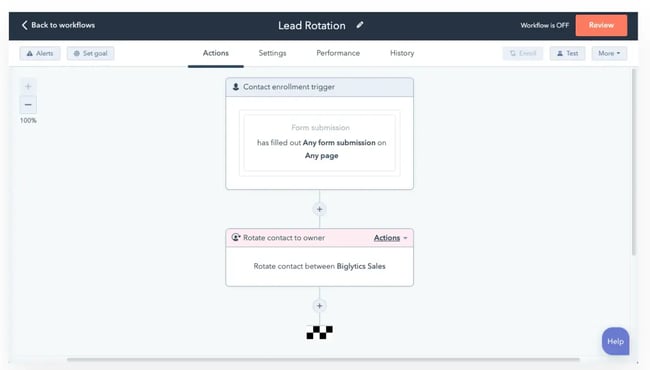
Task: Click the Test button
Action: pos(567,53)
